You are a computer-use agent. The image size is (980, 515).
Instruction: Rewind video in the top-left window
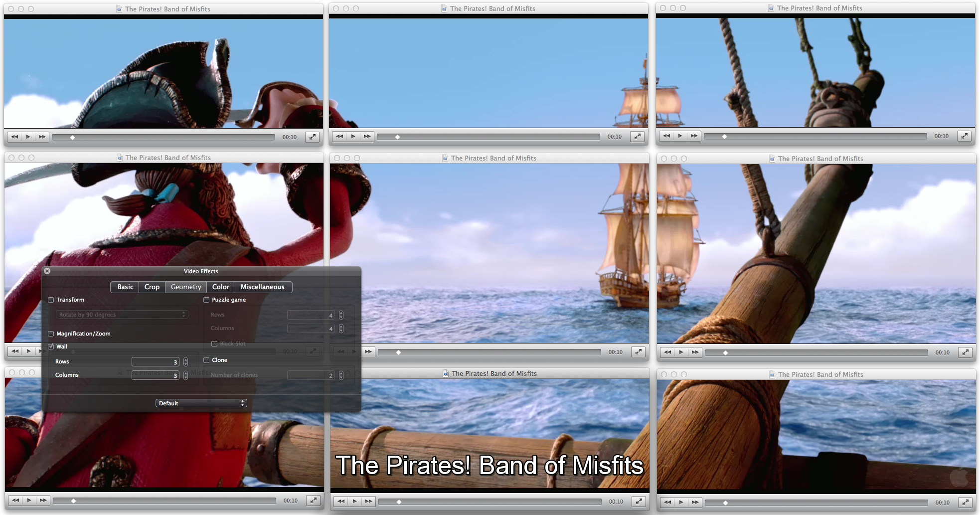click(14, 137)
